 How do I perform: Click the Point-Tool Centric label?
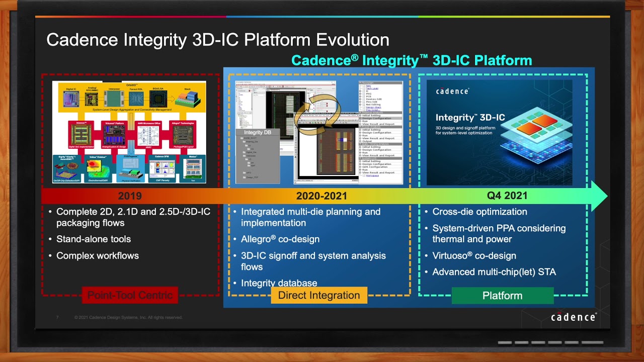click(x=130, y=295)
